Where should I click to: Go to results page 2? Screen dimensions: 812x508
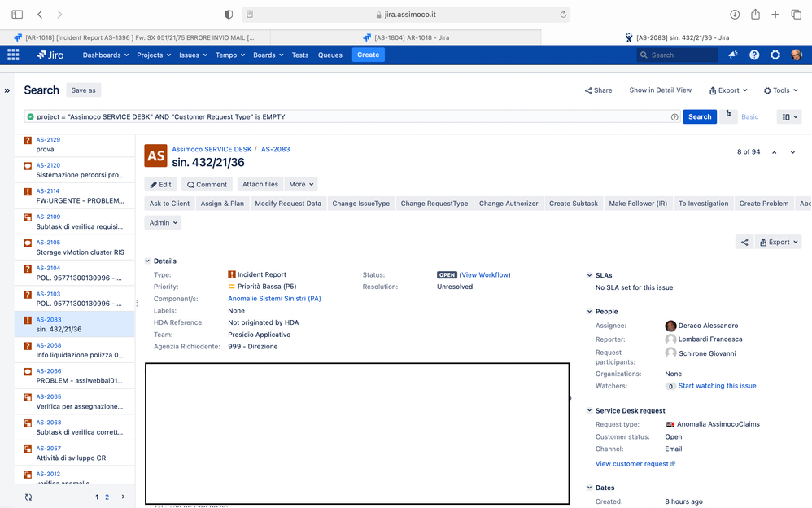point(107,497)
